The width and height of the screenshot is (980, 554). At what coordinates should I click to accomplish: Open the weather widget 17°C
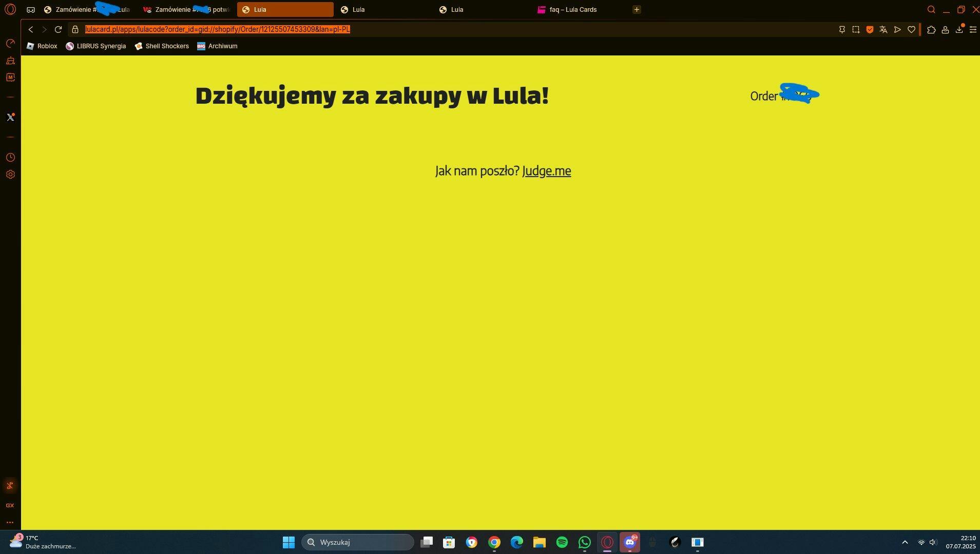(x=43, y=542)
